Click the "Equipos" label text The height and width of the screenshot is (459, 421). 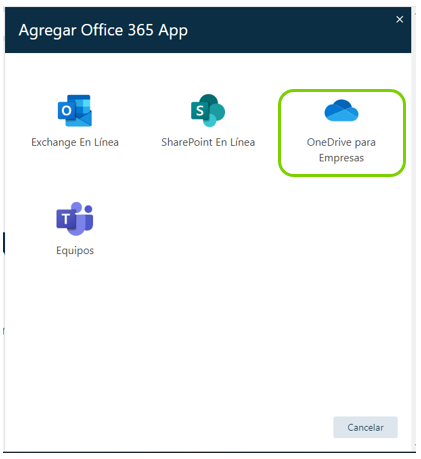coord(75,250)
